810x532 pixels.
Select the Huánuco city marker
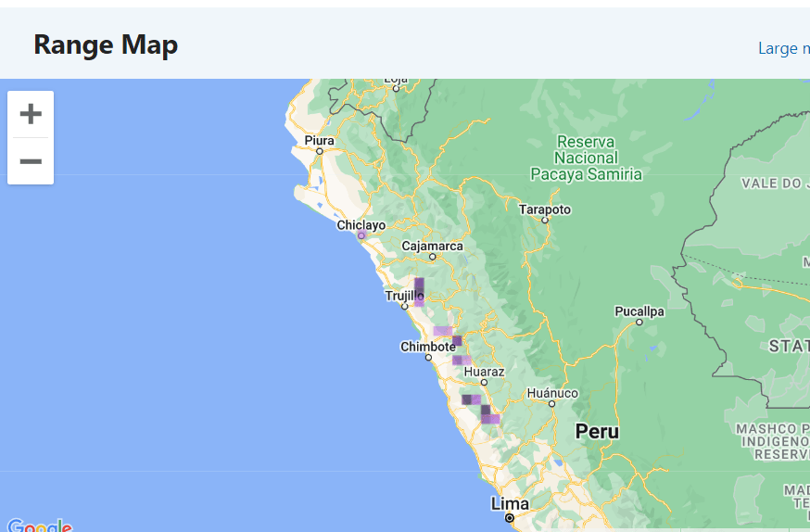(551, 404)
